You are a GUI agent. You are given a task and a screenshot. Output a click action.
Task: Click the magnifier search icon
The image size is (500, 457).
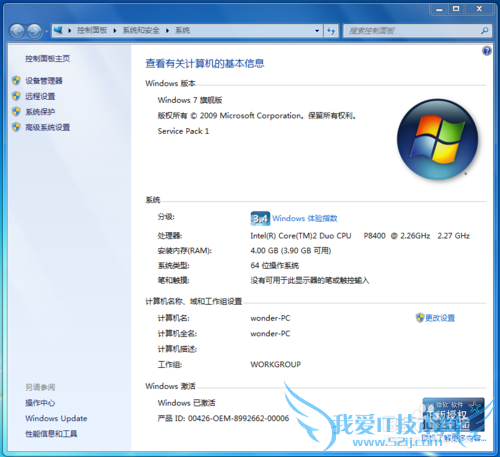485,31
